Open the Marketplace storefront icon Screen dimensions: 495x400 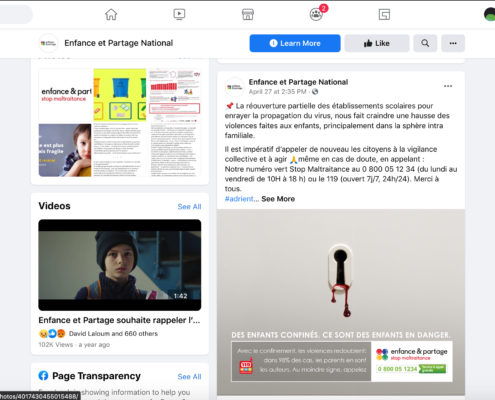coord(248,14)
